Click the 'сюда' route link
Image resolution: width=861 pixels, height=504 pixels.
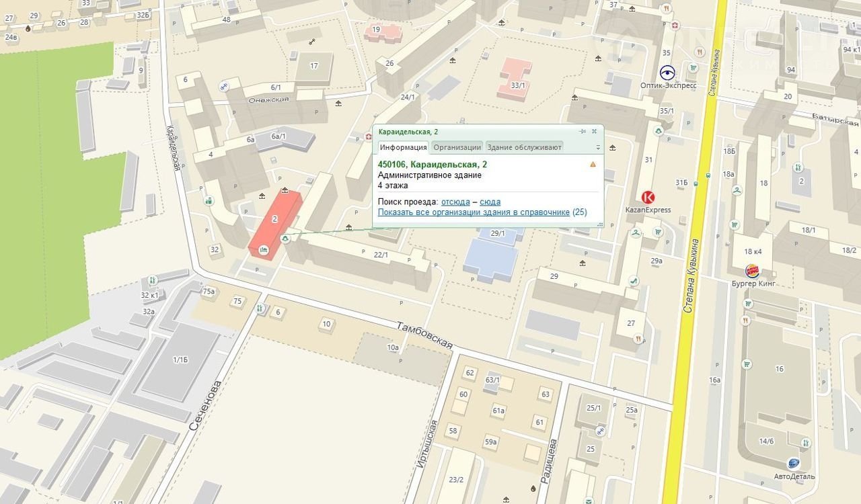490,202
